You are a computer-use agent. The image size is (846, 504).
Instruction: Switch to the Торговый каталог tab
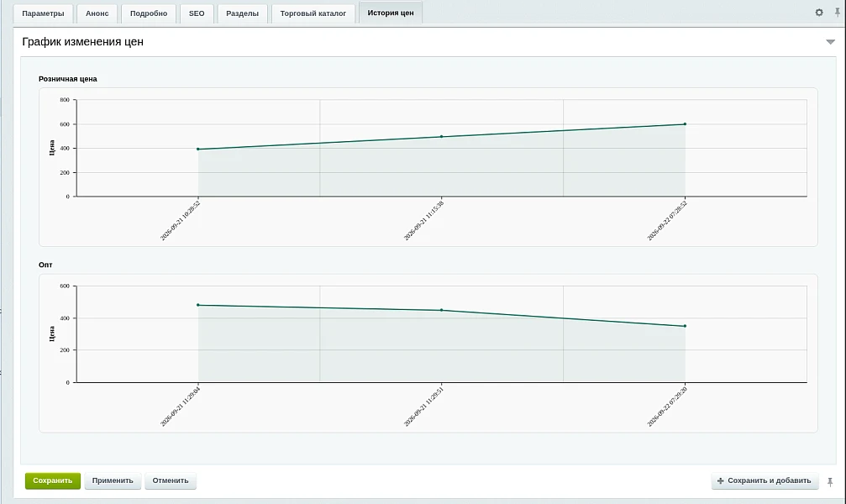(313, 13)
